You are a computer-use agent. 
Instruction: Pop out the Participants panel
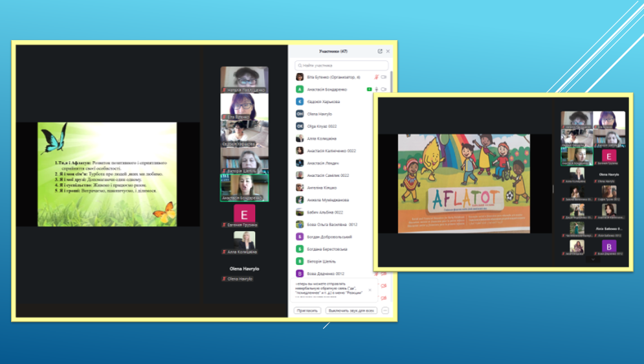point(380,51)
